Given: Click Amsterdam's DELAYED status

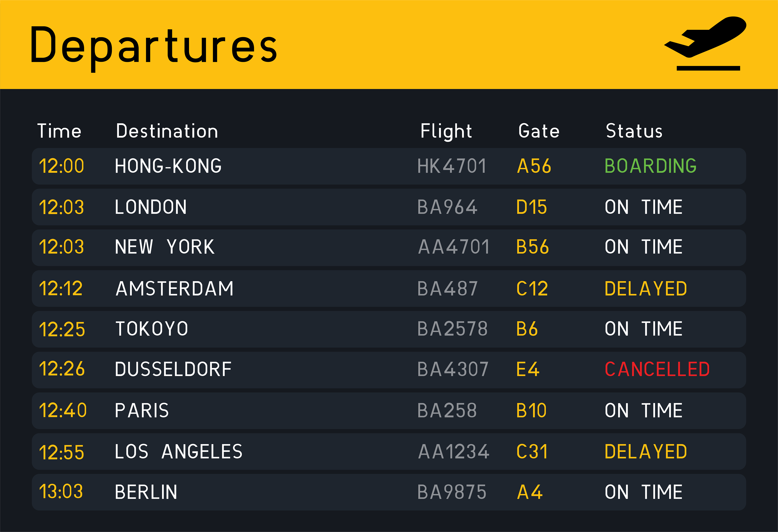Looking at the screenshot, I should pyautogui.click(x=646, y=288).
